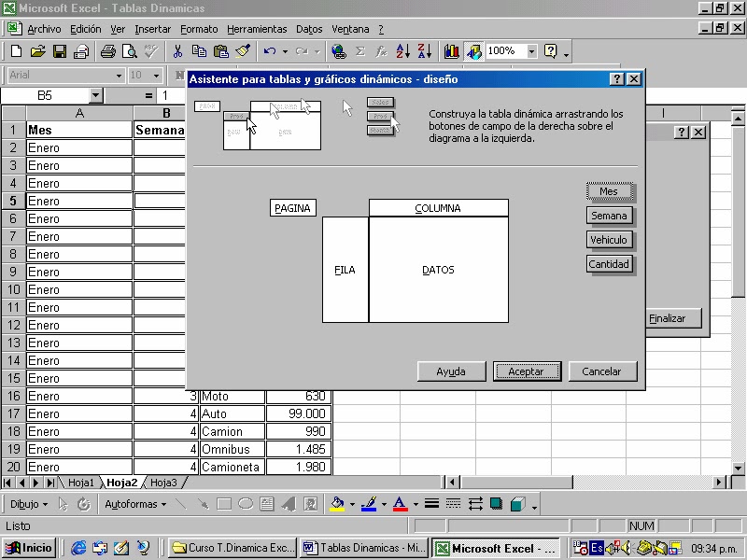Click the Cancelar button

click(x=602, y=371)
